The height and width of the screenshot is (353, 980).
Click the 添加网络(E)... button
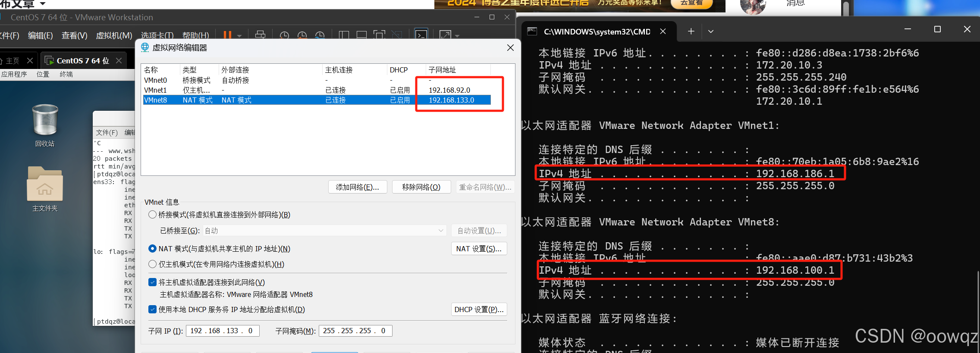pyautogui.click(x=358, y=187)
